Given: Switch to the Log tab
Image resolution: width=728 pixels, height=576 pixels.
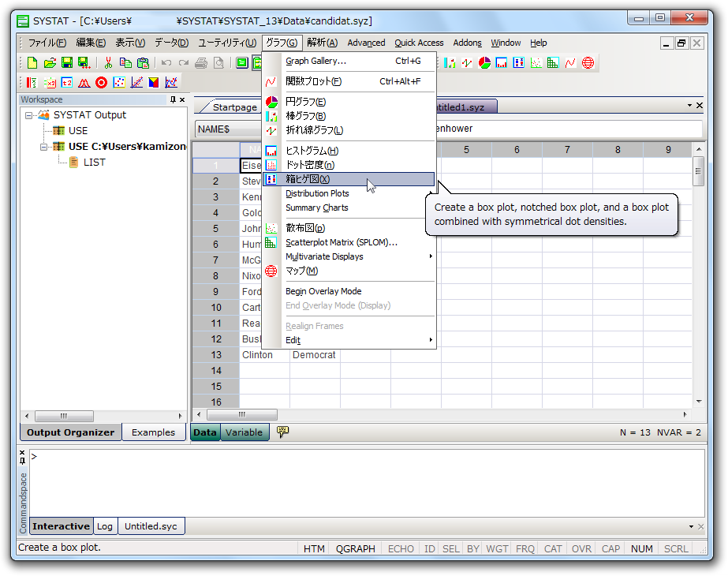Looking at the screenshot, I should pos(104,526).
